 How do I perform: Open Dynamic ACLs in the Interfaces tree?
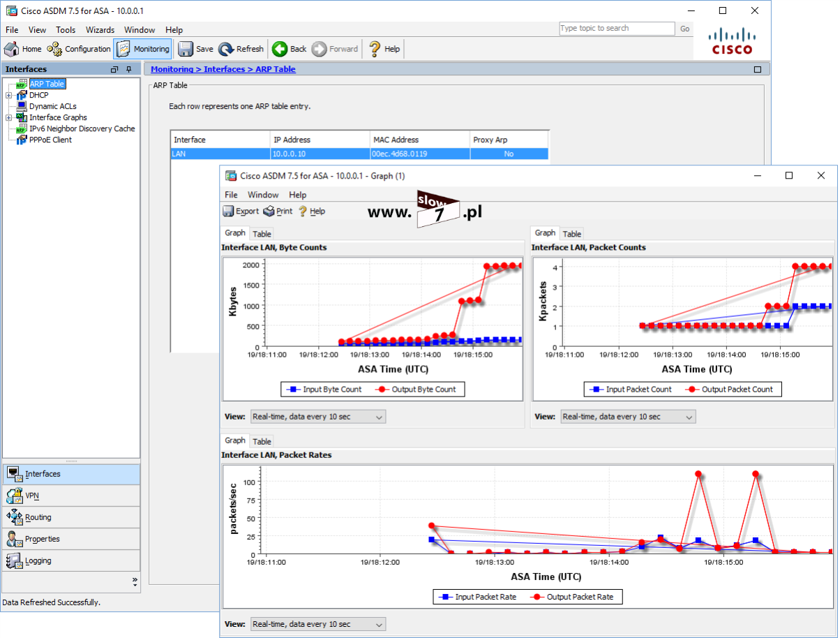click(x=53, y=106)
